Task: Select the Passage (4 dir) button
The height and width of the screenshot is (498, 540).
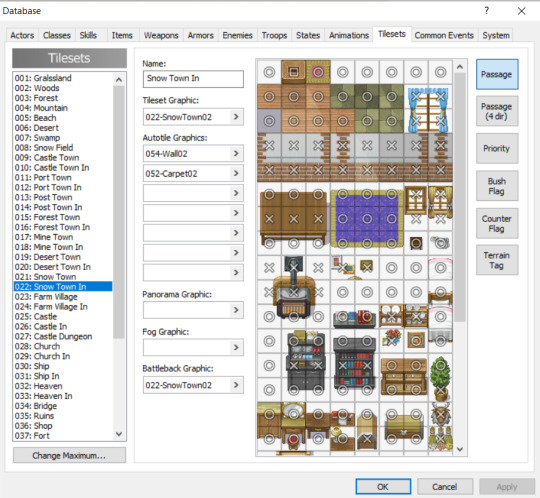Action: click(497, 111)
